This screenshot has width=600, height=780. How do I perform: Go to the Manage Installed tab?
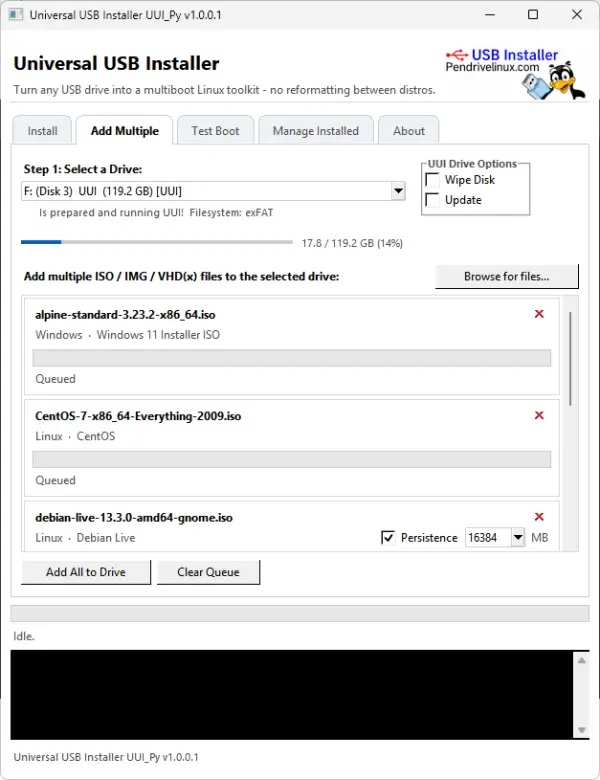pos(315,131)
